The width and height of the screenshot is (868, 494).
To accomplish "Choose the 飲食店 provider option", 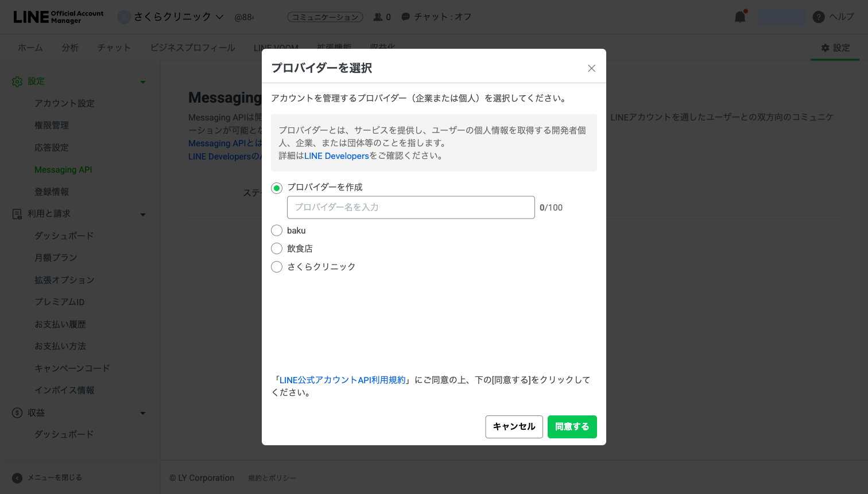I will point(277,248).
